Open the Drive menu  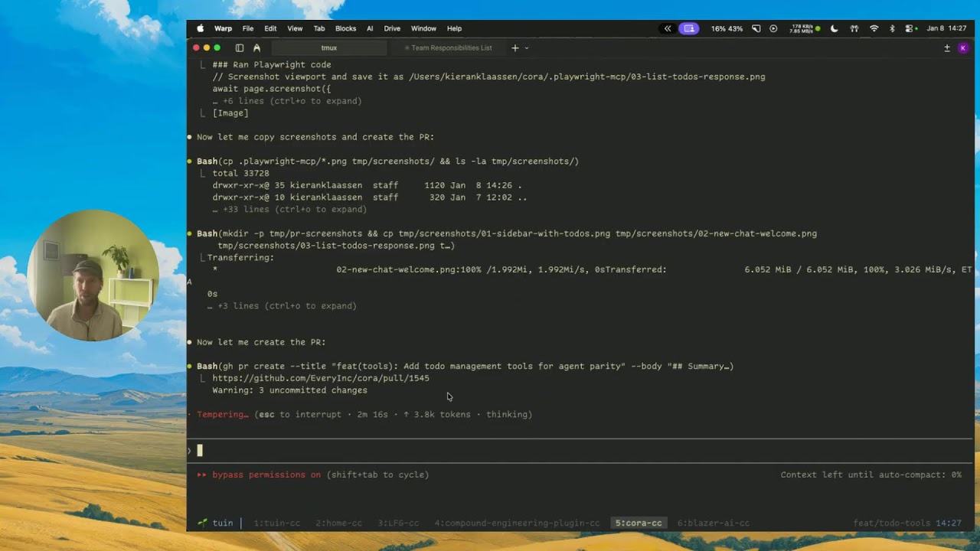(x=392, y=28)
